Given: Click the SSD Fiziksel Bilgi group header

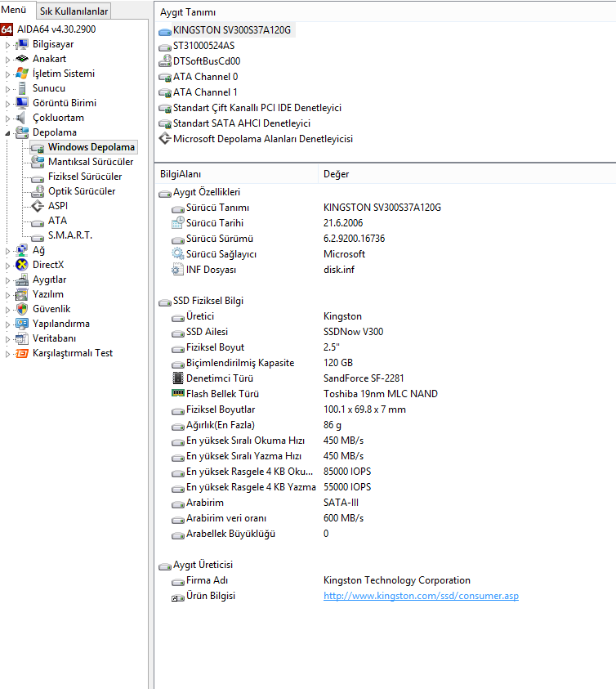Looking at the screenshot, I should [208, 301].
